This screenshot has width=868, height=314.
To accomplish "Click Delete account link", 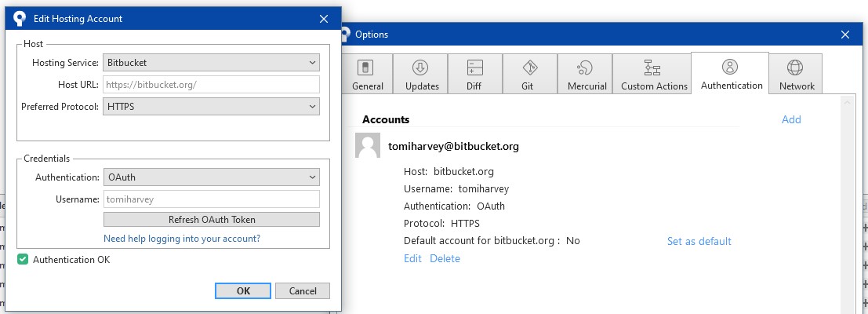I will (x=445, y=258).
